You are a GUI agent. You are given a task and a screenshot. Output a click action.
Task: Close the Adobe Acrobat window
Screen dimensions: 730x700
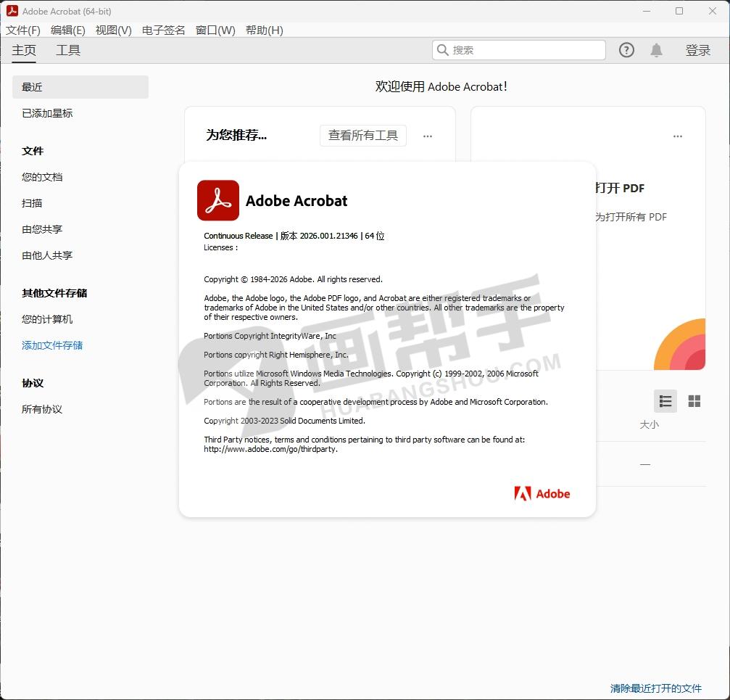click(x=713, y=11)
